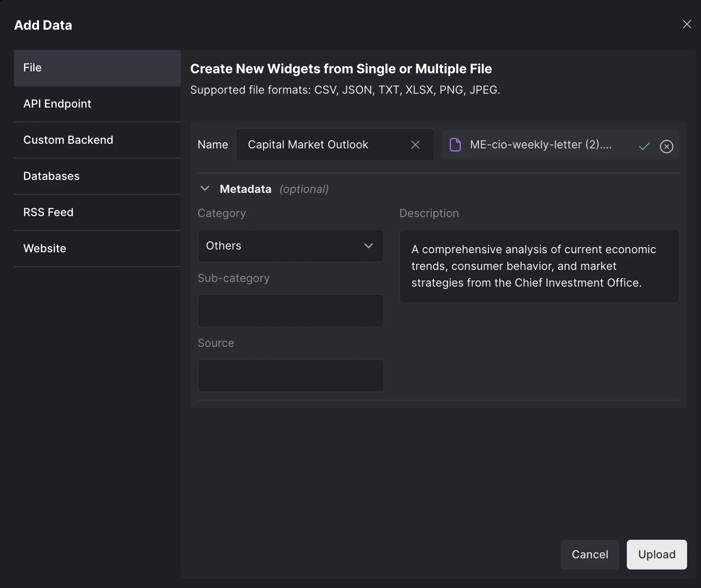Viewport: 701px width, 588px height.
Task: Open the Custom Backend section
Action: point(97,140)
